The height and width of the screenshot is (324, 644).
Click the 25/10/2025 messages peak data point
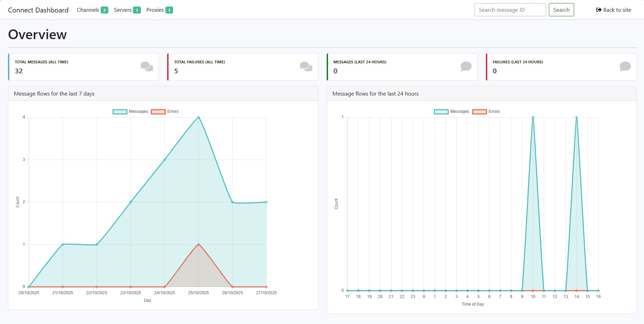tap(198, 117)
